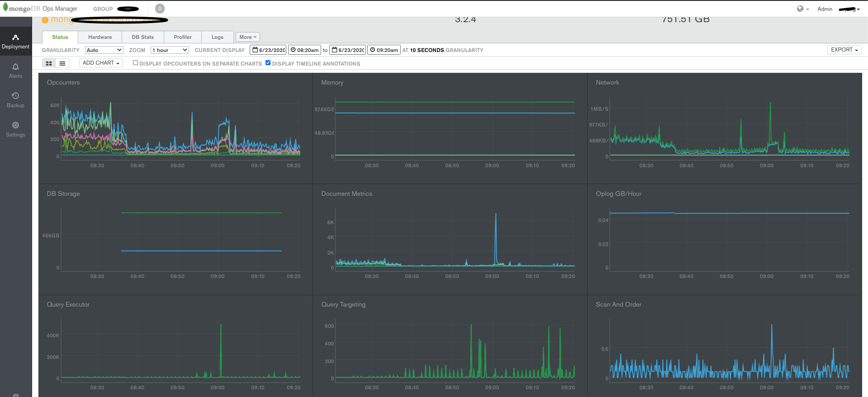Viewport: 868px width, 397px height.
Task: Switch to the list chart layout
Action: [62, 63]
